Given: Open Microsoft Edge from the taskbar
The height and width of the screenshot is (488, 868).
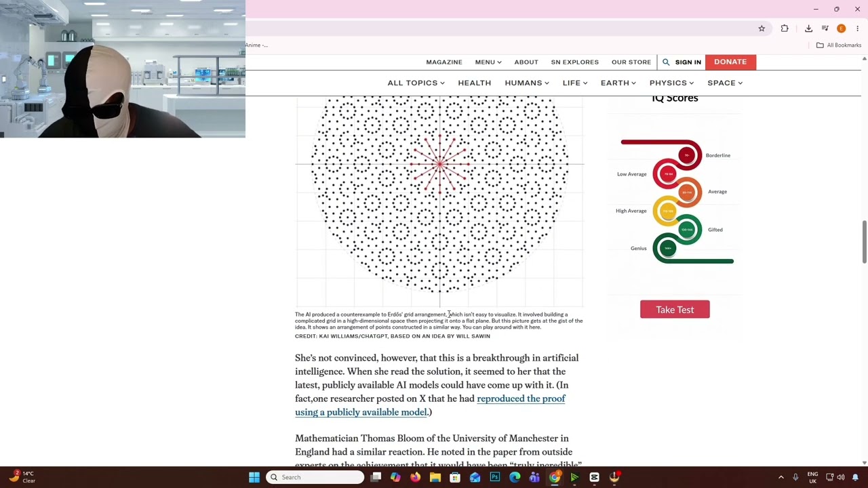Looking at the screenshot, I should point(515,477).
